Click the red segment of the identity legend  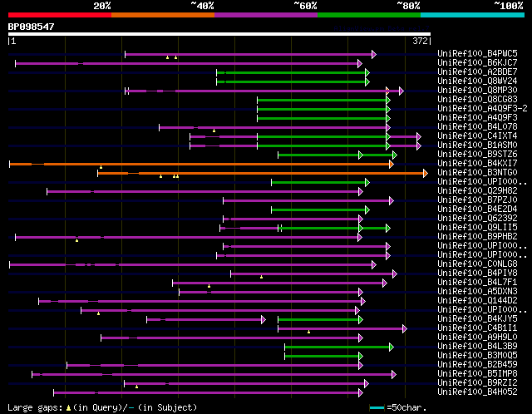coord(60,15)
